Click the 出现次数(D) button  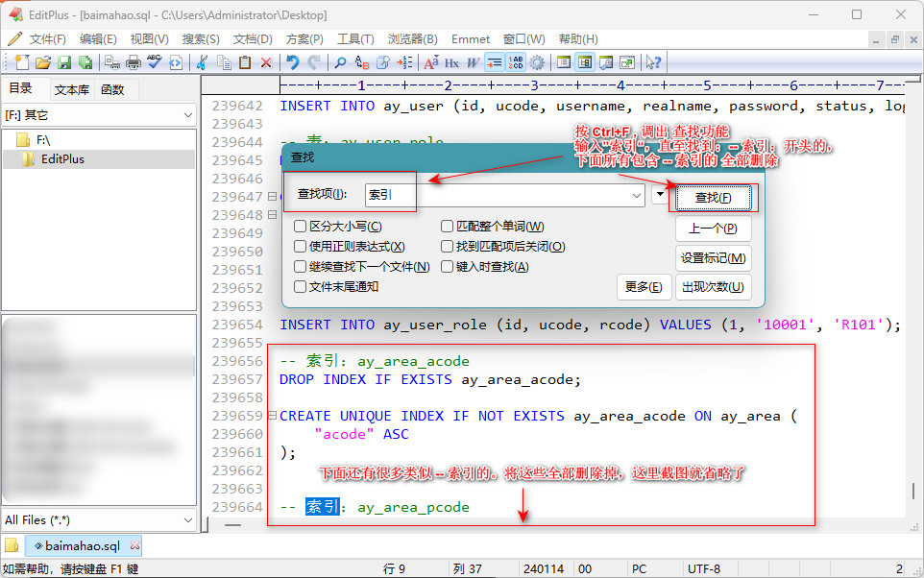click(713, 286)
